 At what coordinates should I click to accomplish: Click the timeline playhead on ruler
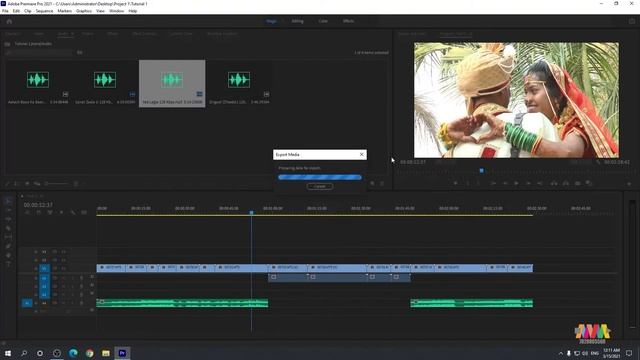pyautogui.click(x=251, y=213)
